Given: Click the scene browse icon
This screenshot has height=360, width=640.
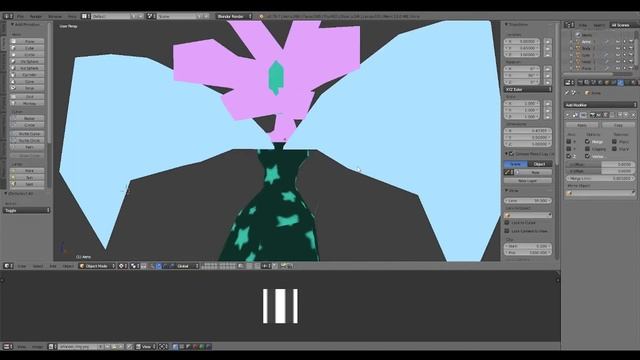Looking at the screenshot, I should point(150,16).
